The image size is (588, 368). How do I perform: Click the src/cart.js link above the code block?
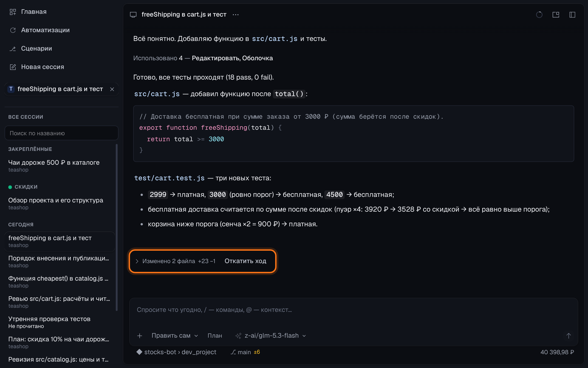[157, 94]
